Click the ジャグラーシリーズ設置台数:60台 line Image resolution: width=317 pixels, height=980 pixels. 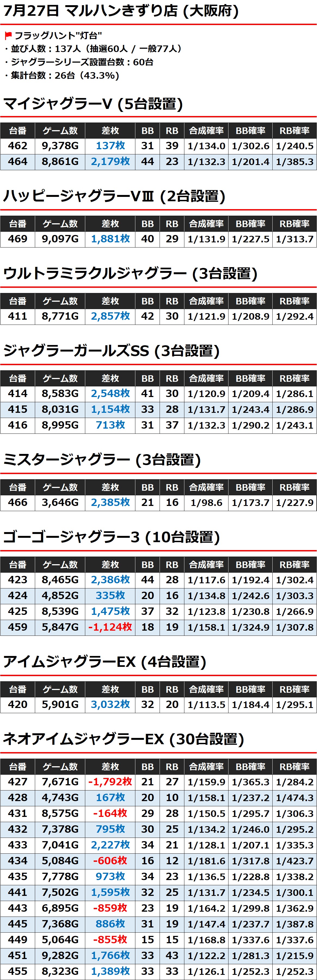coord(79,62)
